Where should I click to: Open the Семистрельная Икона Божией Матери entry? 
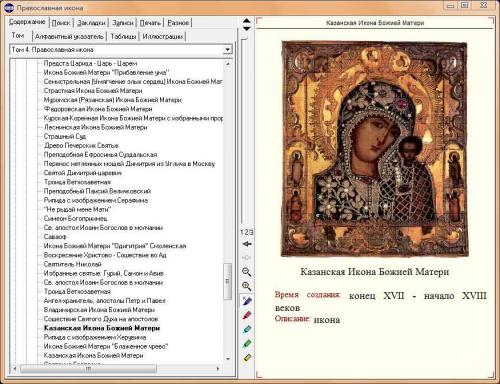pos(133,81)
